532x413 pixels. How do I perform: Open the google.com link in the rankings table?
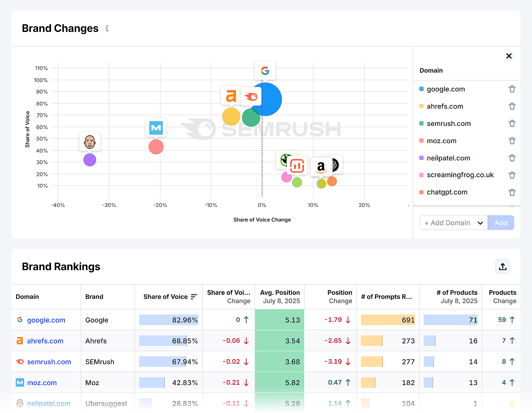pyautogui.click(x=46, y=320)
